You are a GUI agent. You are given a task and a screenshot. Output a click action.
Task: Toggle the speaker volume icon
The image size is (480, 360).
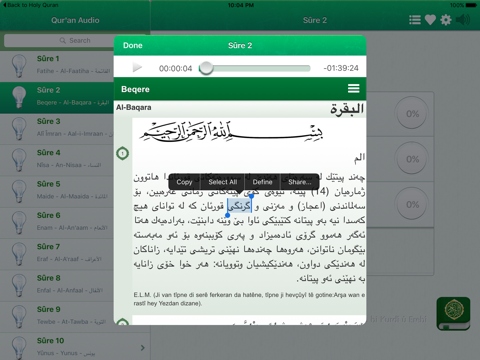pos(463,20)
